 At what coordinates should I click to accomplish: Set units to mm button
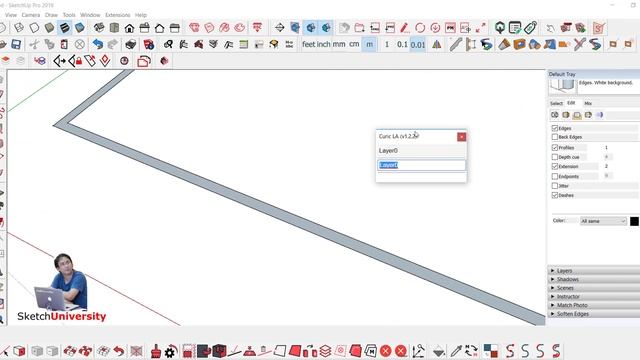pos(339,44)
